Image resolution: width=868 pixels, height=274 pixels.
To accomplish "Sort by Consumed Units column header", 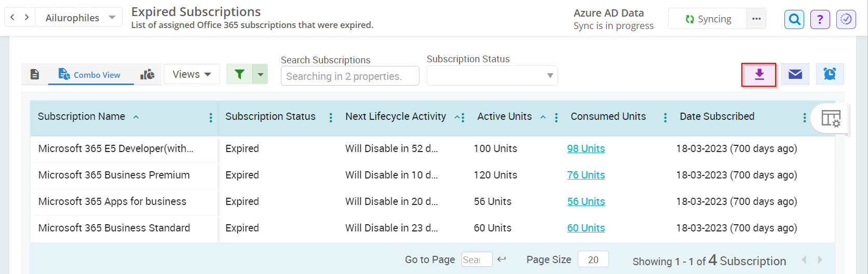I will [608, 116].
